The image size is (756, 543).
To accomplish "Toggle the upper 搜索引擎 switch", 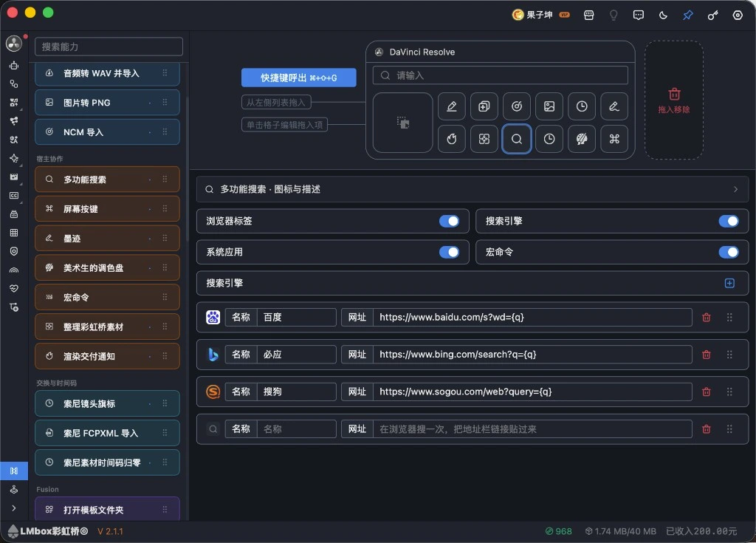I will tap(728, 221).
